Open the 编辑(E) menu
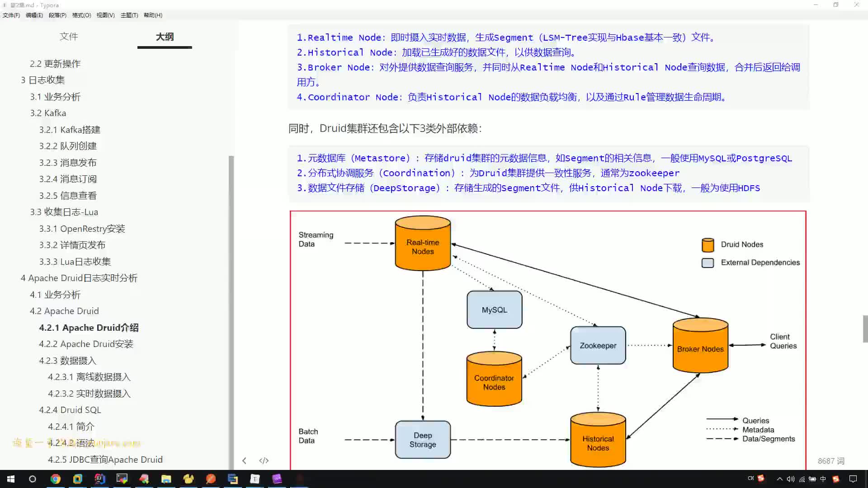The height and width of the screenshot is (488, 868). [34, 15]
